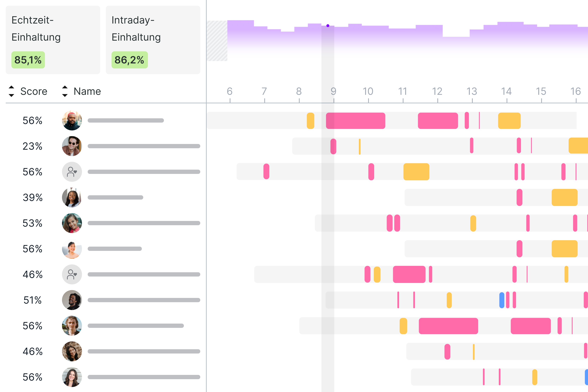Select first large pink block in top row

pyautogui.click(x=355, y=121)
